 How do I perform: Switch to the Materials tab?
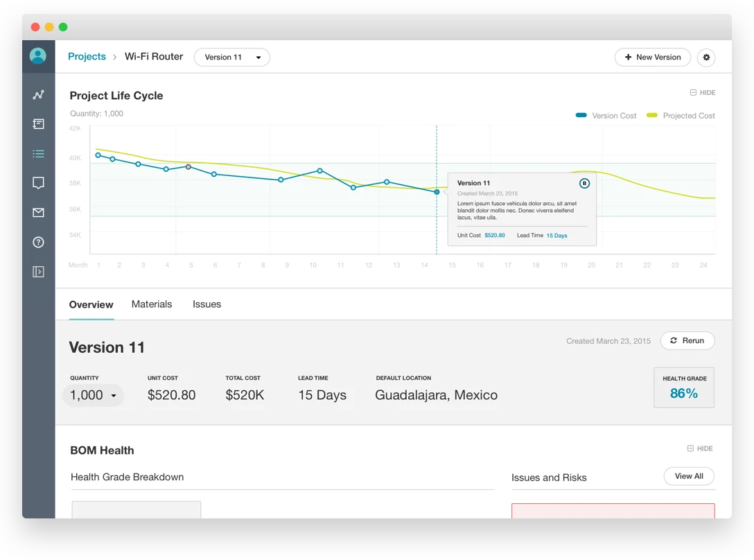[152, 304]
